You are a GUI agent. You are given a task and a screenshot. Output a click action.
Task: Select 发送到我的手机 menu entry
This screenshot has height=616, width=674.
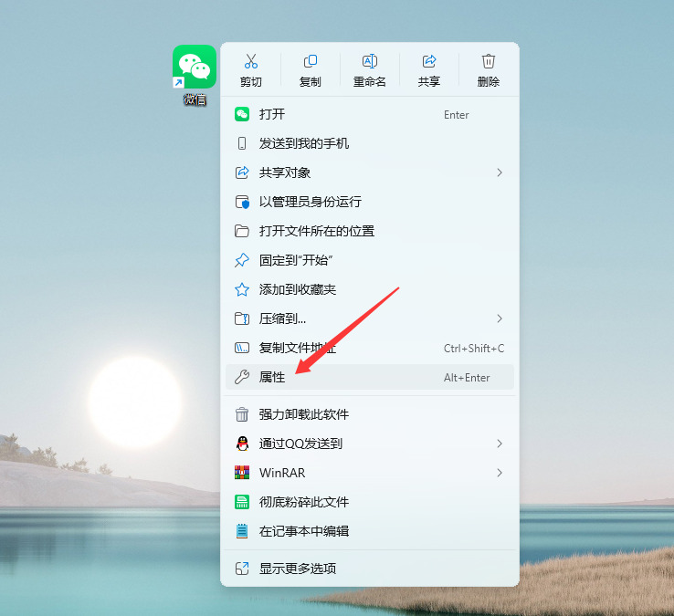coord(370,143)
